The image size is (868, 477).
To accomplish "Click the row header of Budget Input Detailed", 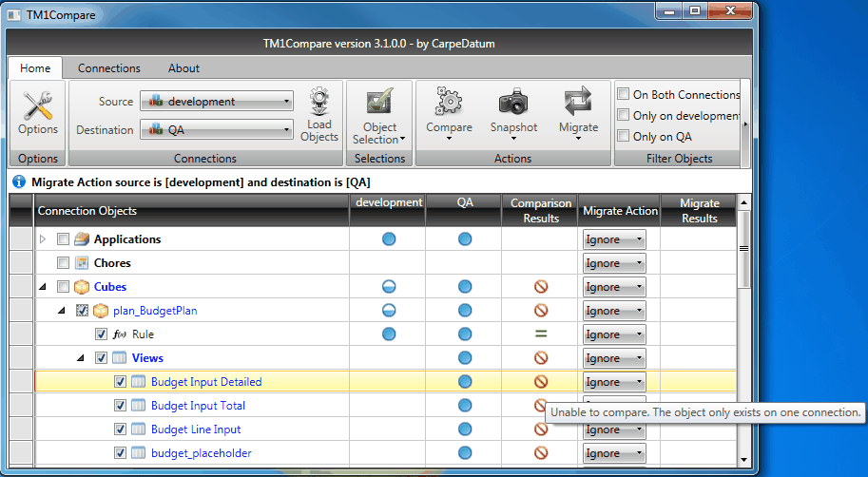I will (22, 382).
